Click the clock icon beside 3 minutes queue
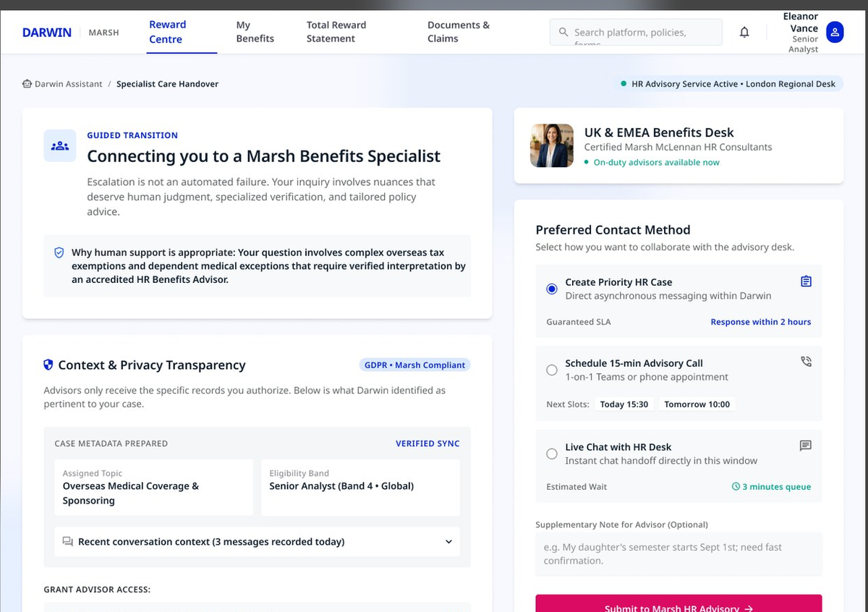868x612 pixels. (736, 487)
